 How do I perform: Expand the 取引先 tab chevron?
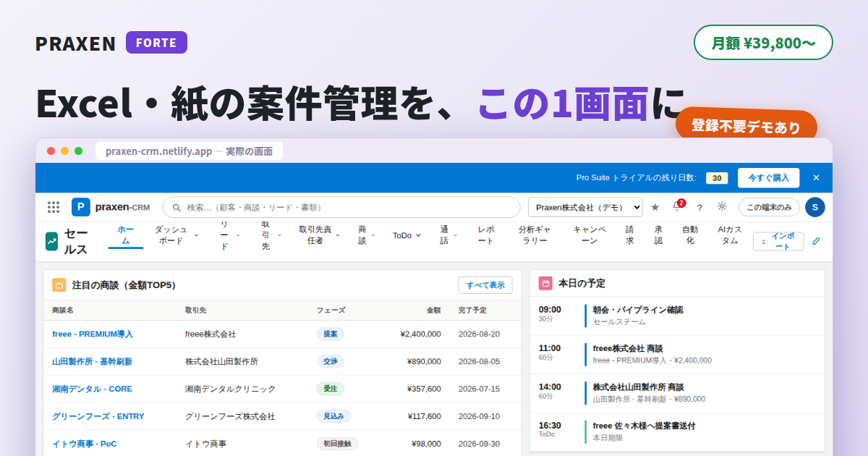[x=280, y=235]
